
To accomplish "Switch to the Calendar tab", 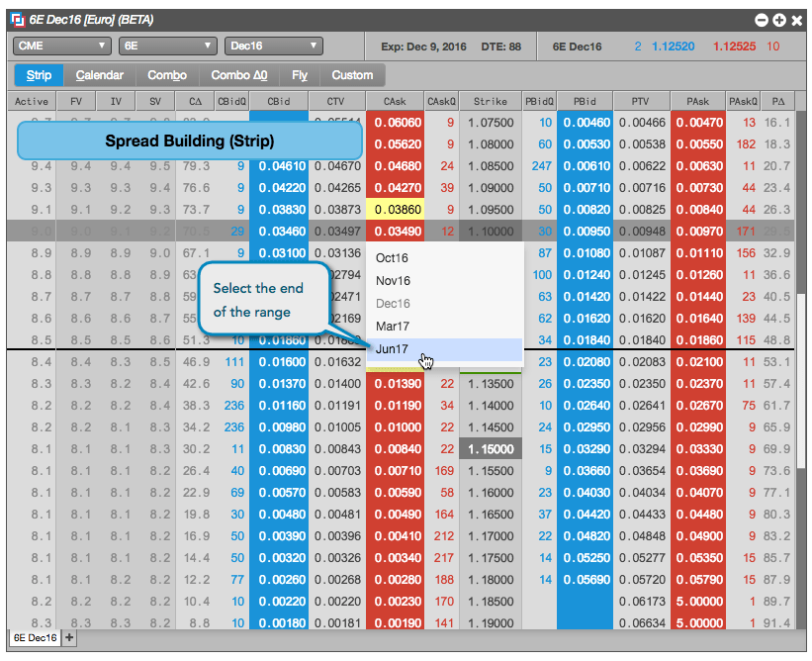I will click(x=100, y=75).
